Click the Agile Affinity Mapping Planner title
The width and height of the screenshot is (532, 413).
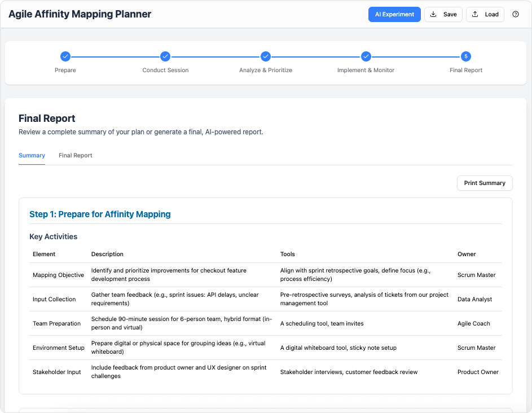[80, 14]
